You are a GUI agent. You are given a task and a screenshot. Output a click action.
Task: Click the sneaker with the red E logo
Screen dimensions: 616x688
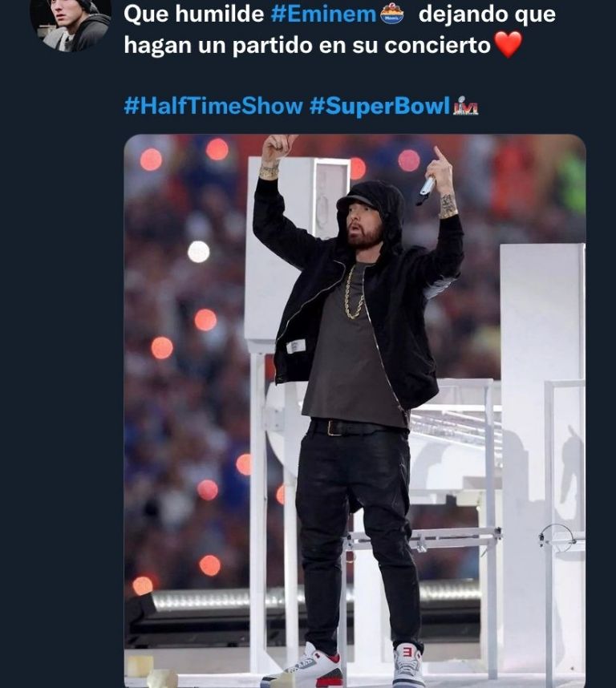point(408,662)
